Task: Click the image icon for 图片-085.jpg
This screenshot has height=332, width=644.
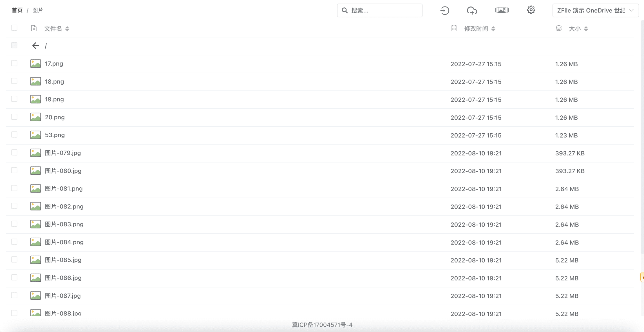Action: (35, 260)
